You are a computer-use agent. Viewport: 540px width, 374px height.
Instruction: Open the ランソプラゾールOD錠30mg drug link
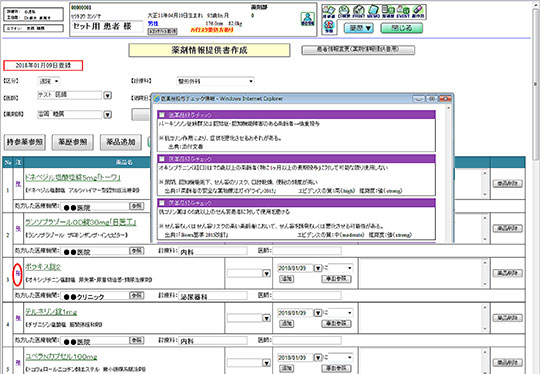coord(81,222)
